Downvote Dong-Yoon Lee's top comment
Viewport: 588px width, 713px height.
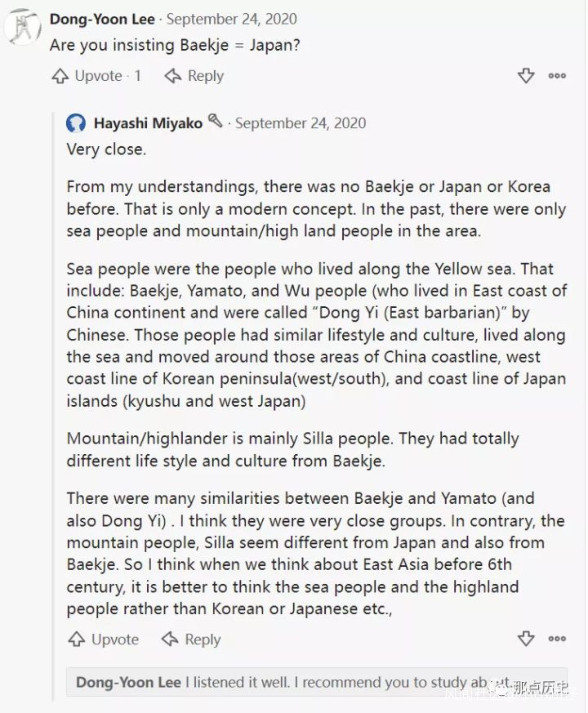point(526,76)
